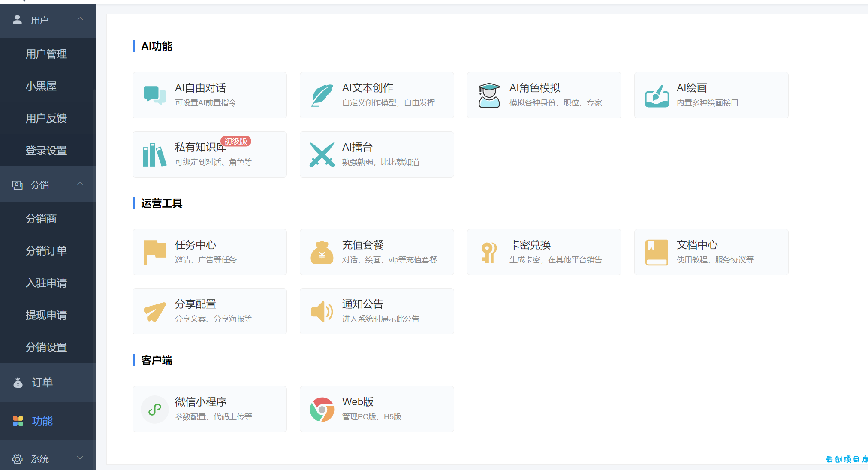868x470 pixels.
Task: Select 分销设置 in the sidebar
Action: pyautogui.click(x=46, y=347)
